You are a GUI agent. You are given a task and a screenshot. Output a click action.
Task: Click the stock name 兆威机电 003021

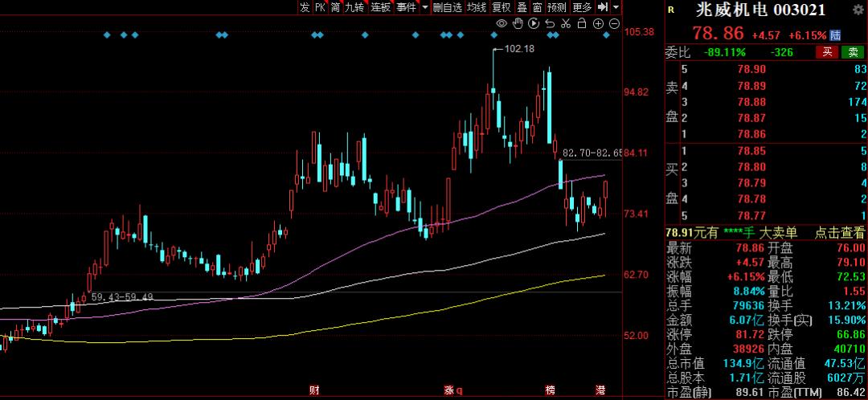(x=760, y=10)
